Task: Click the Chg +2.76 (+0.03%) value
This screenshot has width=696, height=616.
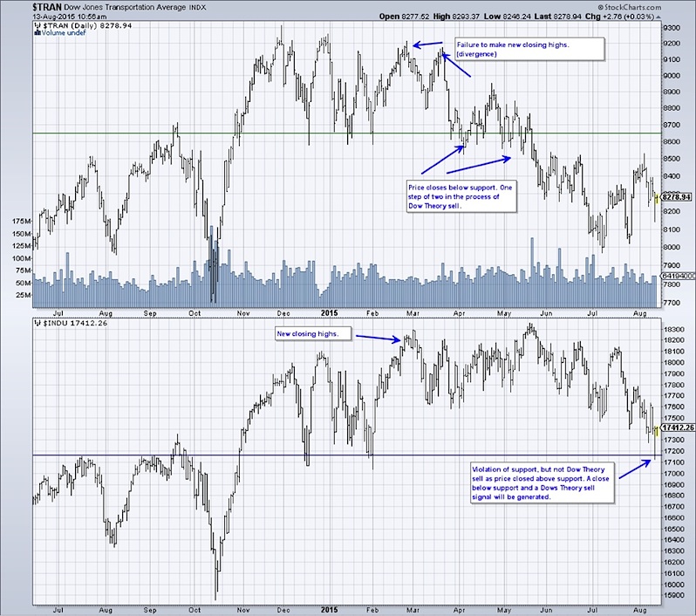Action: [x=619, y=17]
